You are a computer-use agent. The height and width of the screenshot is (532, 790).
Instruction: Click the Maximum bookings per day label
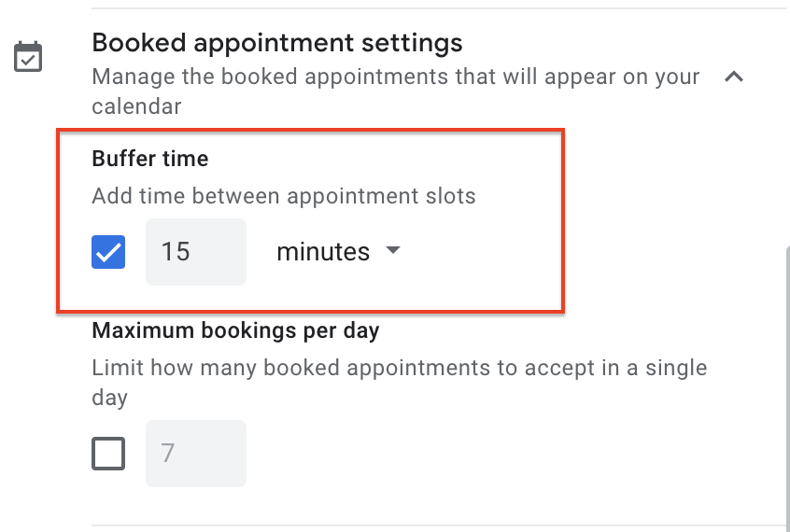click(x=235, y=330)
